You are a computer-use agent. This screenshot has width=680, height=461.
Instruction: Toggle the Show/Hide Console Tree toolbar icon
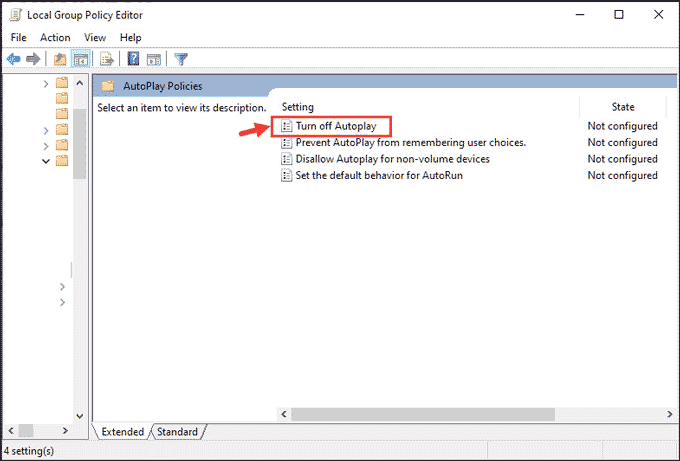[x=81, y=59]
